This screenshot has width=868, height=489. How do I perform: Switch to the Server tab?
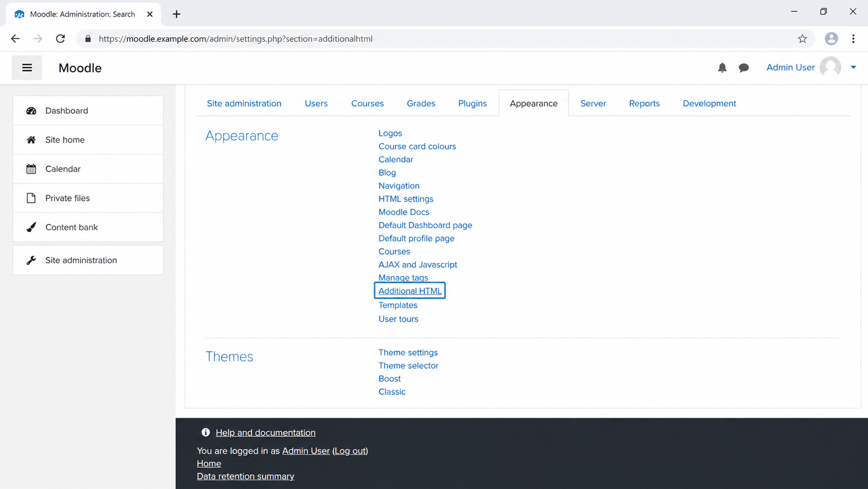pos(593,103)
